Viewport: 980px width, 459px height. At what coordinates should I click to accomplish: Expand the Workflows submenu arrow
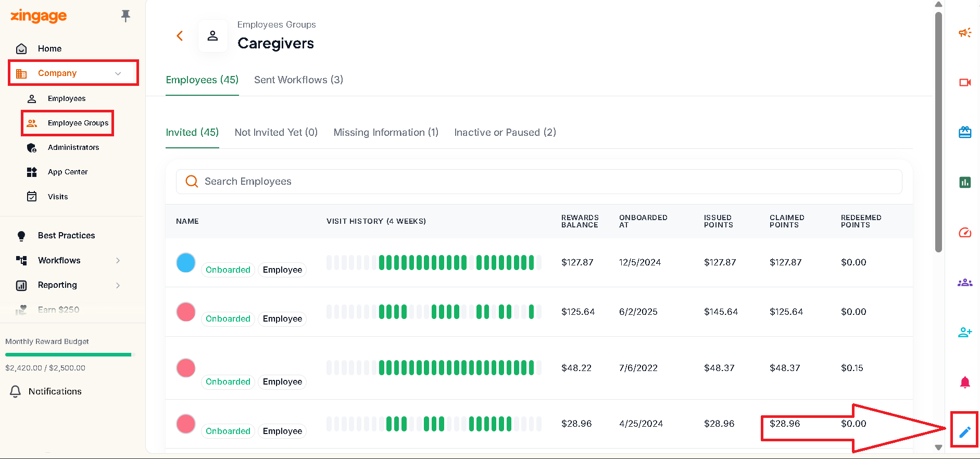118,260
